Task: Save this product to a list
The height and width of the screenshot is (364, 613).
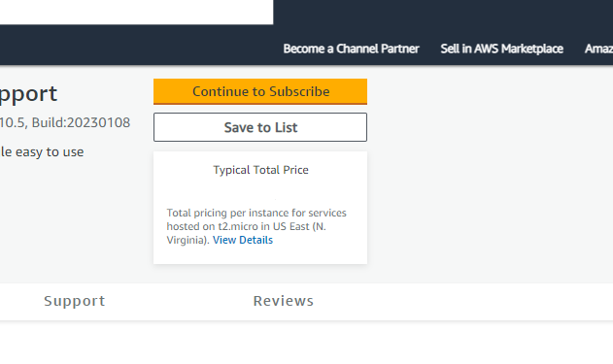Action: coord(260,127)
